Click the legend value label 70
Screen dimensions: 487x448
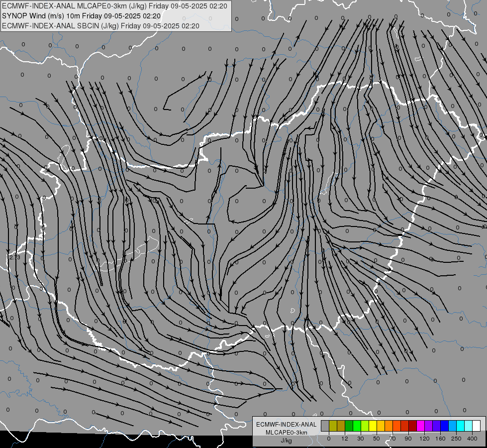[x=392, y=439]
